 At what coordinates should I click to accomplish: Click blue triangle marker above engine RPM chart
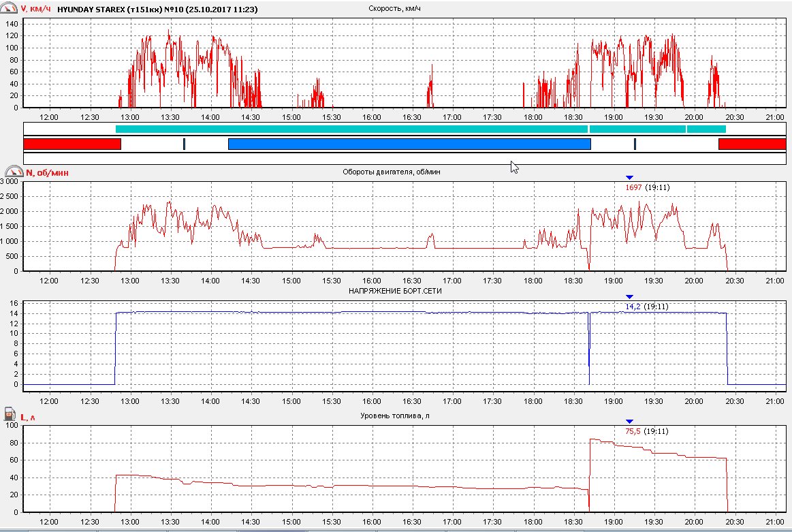(629, 178)
